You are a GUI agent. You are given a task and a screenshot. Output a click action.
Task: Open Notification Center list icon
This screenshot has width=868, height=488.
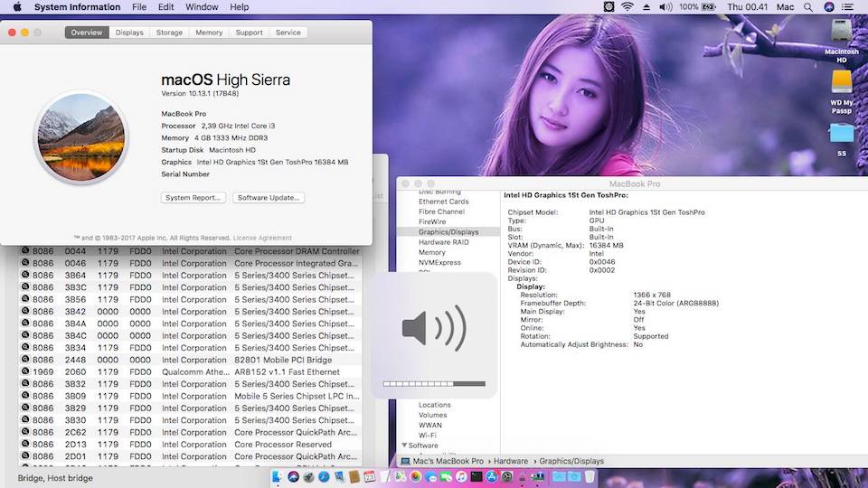(x=847, y=7)
